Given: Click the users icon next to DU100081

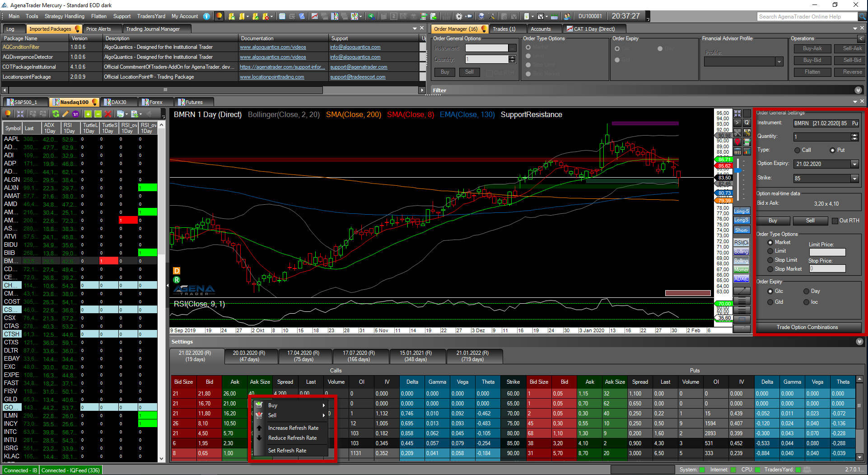Looking at the screenshot, I should point(567,16).
